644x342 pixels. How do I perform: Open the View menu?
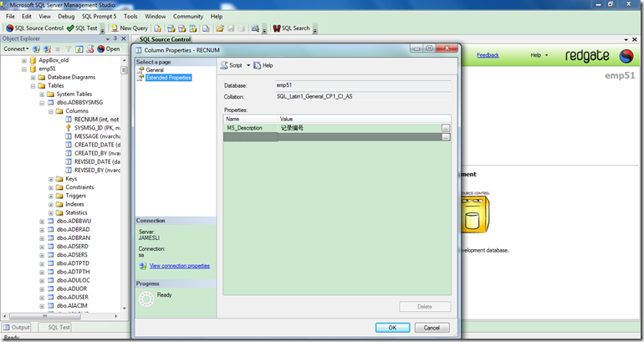(x=45, y=17)
